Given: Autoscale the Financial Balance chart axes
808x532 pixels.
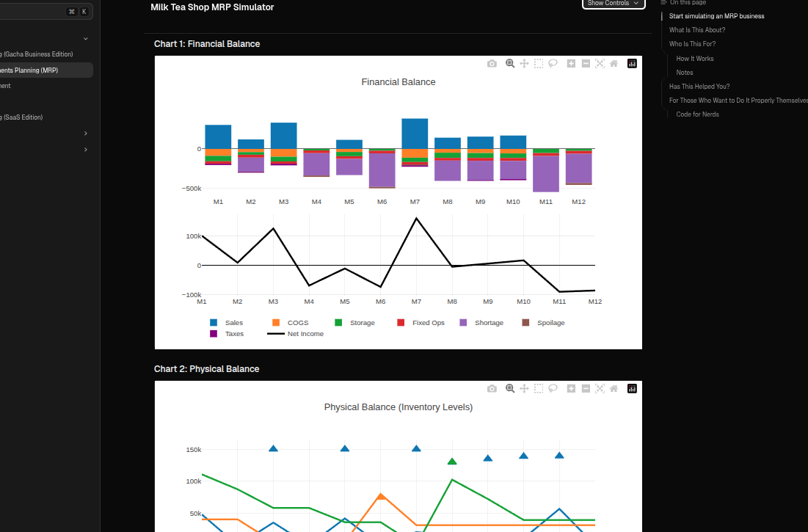Looking at the screenshot, I should click(x=600, y=64).
